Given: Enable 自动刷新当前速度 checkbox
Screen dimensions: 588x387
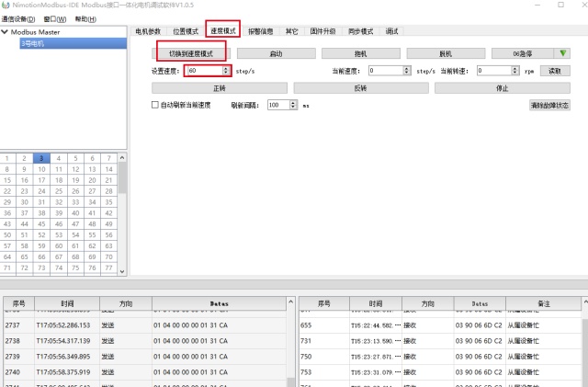Looking at the screenshot, I should click(155, 106).
